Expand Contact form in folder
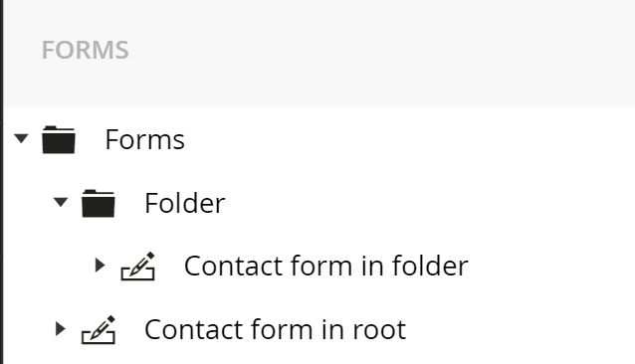 point(101,266)
